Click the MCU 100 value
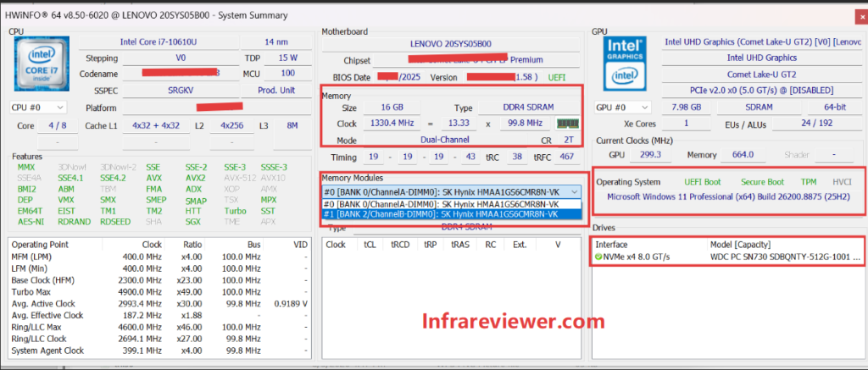868x370 pixels. click(x=288, y=74)
